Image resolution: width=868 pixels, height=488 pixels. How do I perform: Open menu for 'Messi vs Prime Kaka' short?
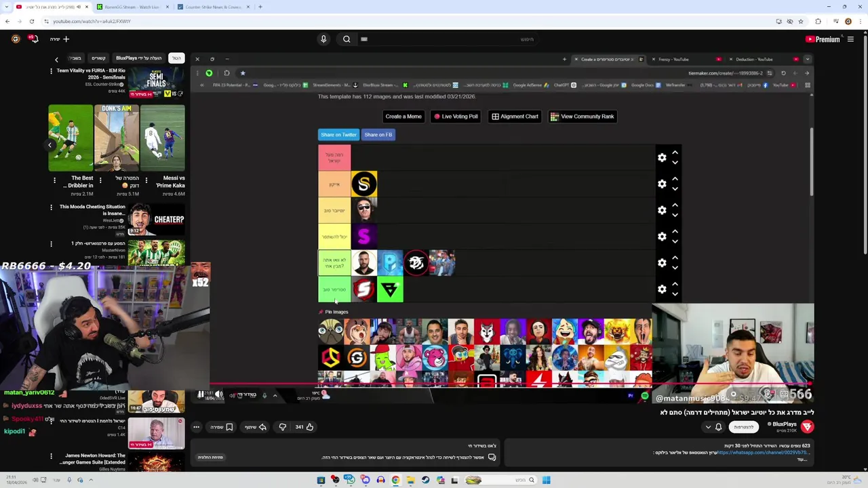146,180
